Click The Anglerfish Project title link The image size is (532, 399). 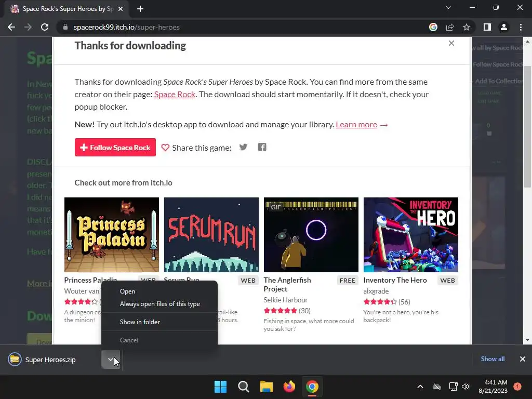click(x=287, y=284)
